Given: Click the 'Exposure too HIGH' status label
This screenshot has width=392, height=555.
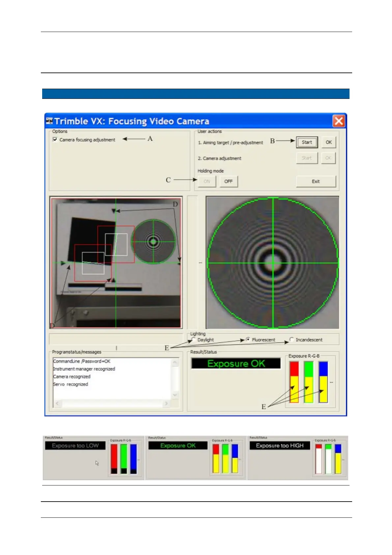Looking at the screenshot, I should click(280, 446).
